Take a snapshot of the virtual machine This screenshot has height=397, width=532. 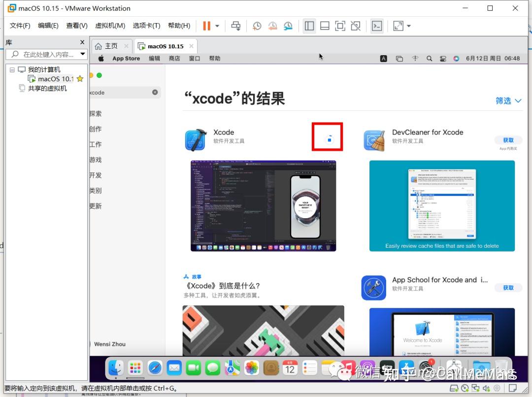pyautogui.click(x=257, y=26)
